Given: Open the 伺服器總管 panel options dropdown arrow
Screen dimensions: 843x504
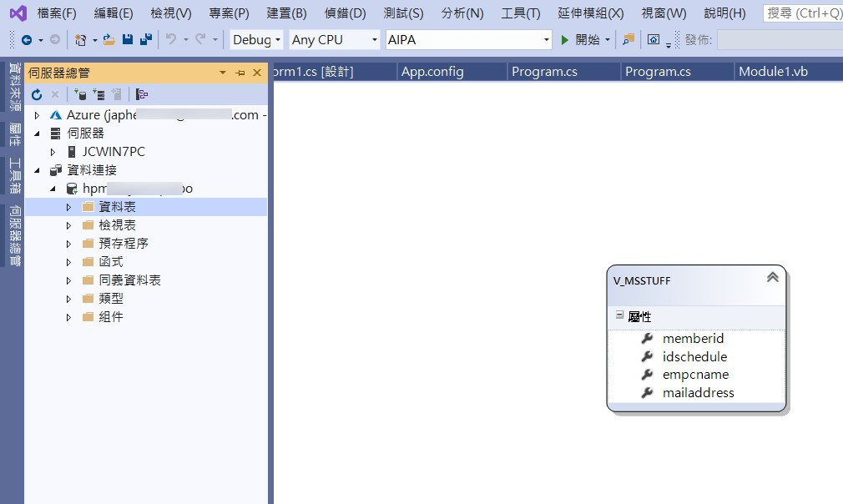Looking at the screenshot, I should click(223, 73).
